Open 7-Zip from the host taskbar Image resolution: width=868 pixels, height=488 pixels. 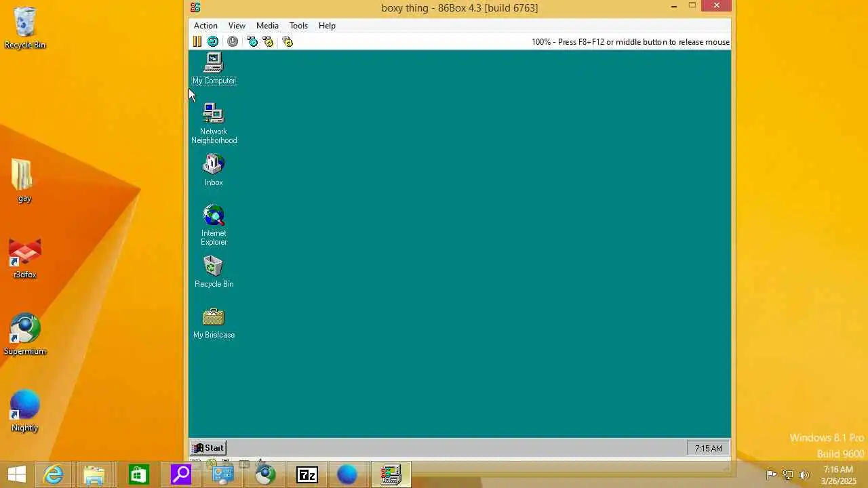point(307,474)
